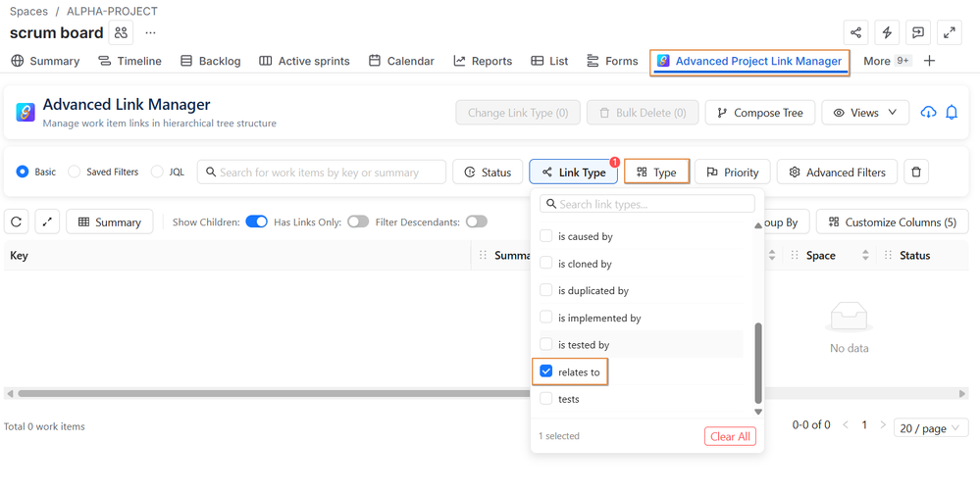980x493 pixels.
Task: Open the Forms tab
Action: pos(612,61)
